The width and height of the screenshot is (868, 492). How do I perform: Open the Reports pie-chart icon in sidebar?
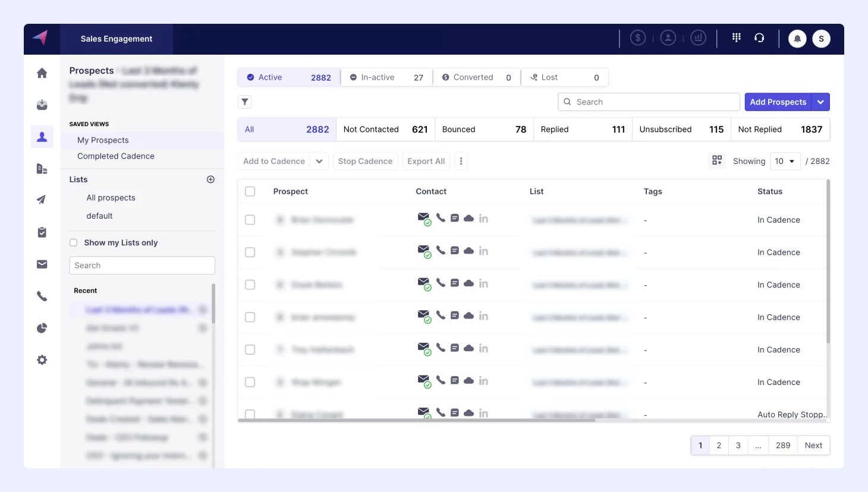42,328
